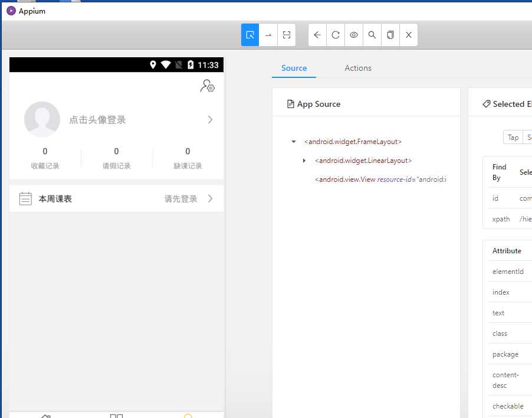Collapse the android.widget.FrameLayout node
This screenshot has width=532, height=418.
pos(294,142)
